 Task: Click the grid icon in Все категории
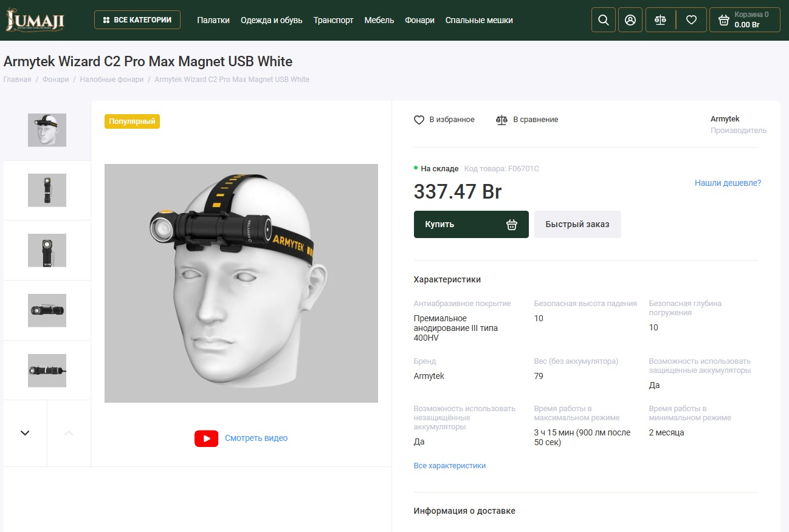click(x=106, y=20)
